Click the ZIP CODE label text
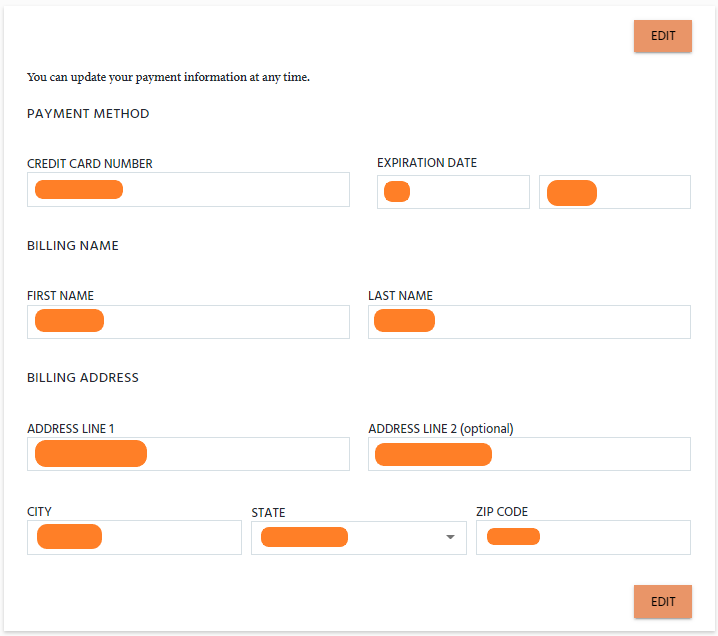This screenshot has height=636, width=718. [x=502, y=512]
